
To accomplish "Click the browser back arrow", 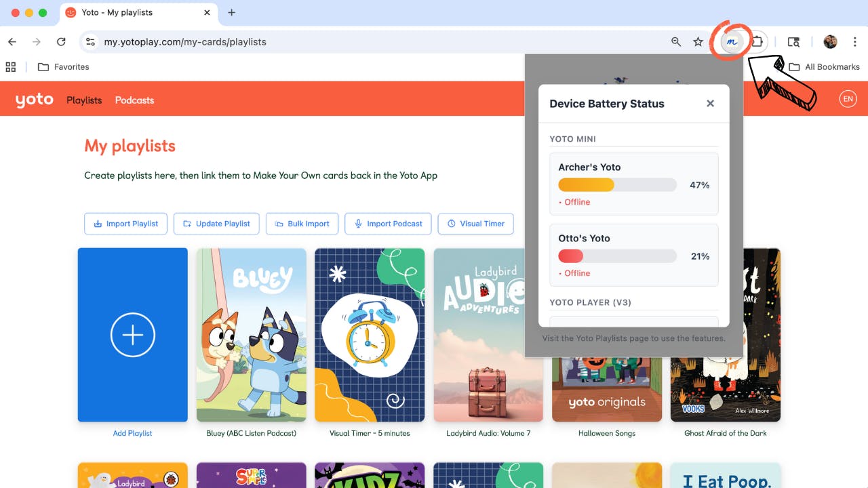I will 12,42.
